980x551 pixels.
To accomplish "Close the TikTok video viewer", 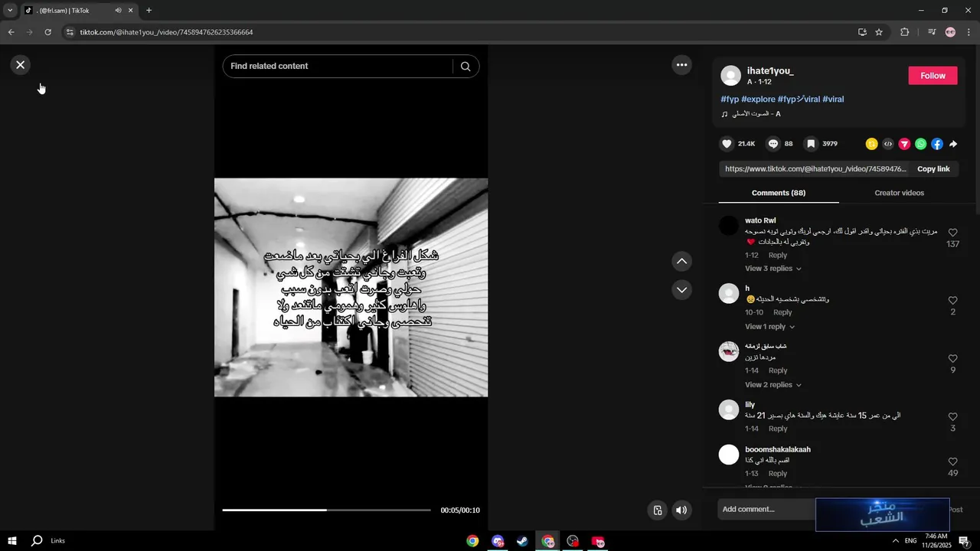I will pos(21,65).
